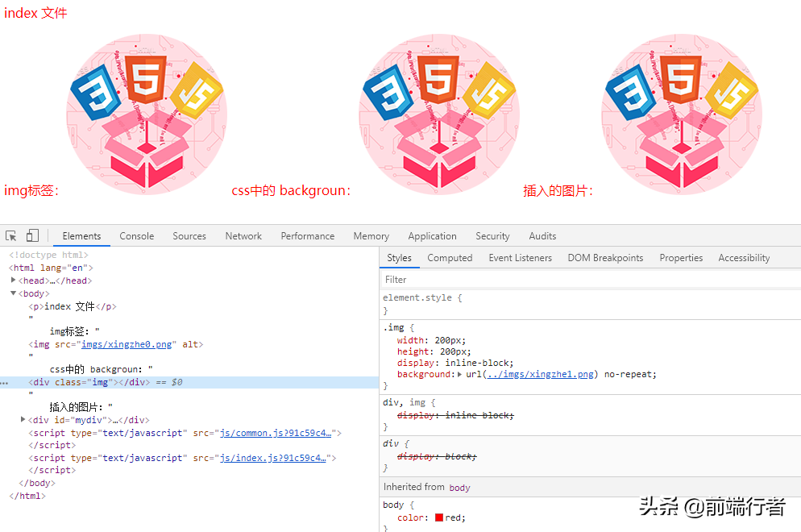This screenshot has height=532, width=801.
Task: Click display: inline-block in .img rule
Action: point(455,363)
